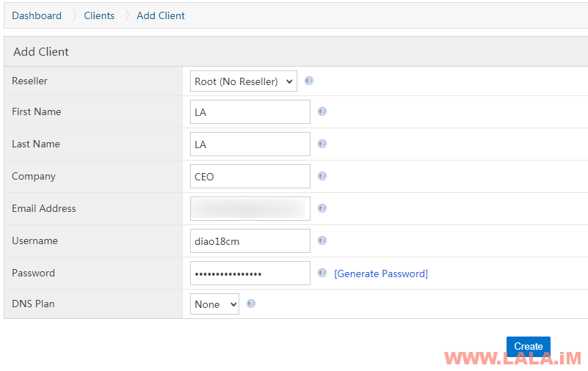
Task: Focus the First Name input field
Action: coord(250,112)
